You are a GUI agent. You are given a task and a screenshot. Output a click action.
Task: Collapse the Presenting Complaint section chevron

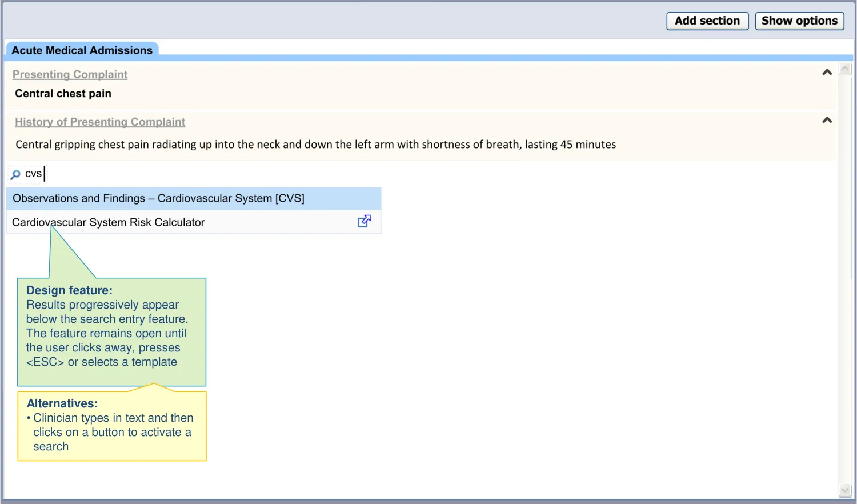coord(826,73)
